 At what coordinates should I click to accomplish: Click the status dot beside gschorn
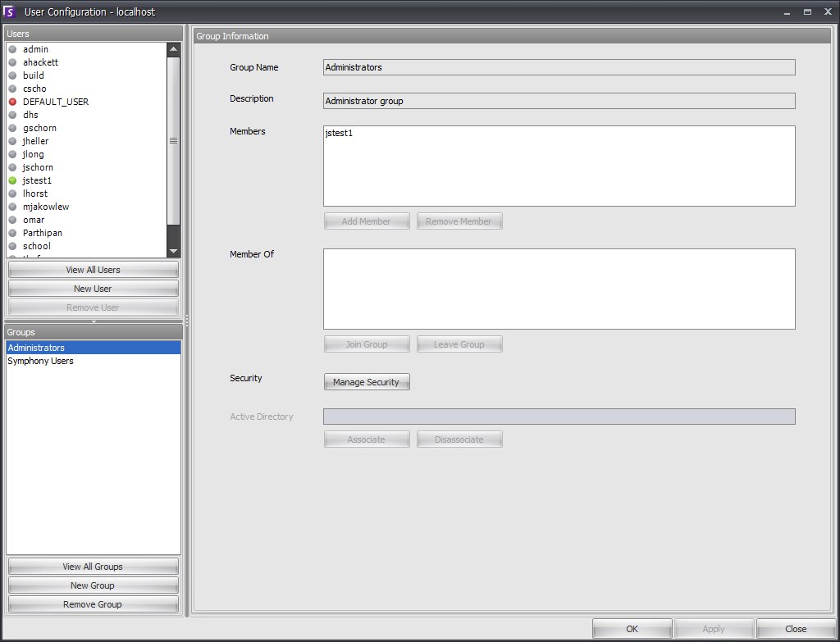(x=13, y=128)
